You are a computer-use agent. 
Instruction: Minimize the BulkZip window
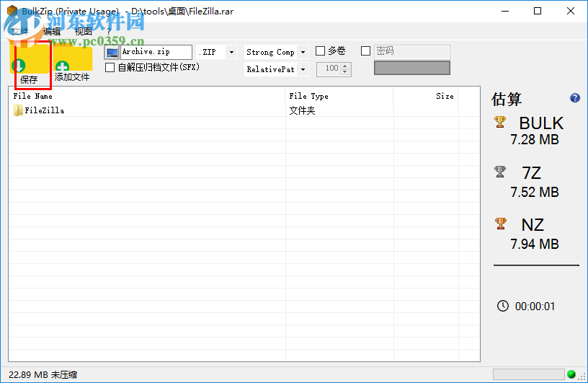point(505,11)
